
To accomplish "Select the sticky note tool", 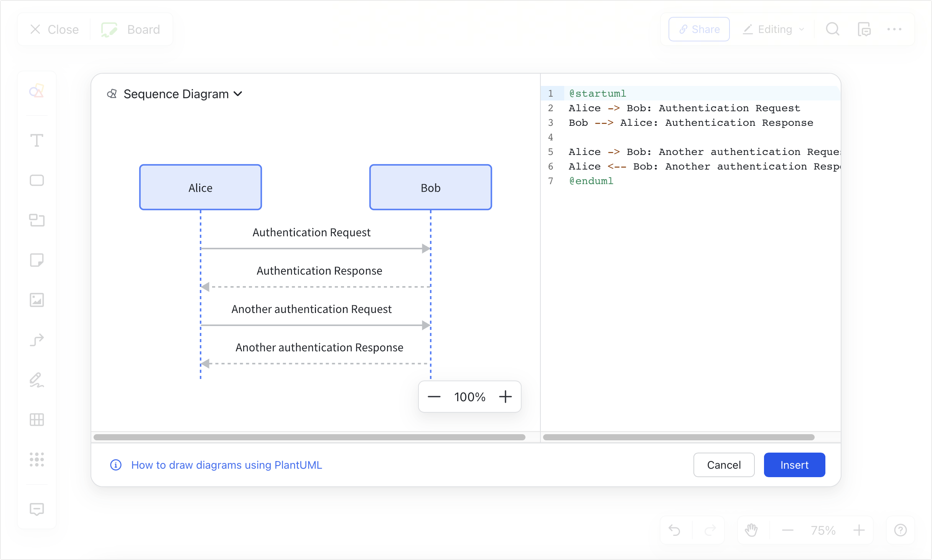I will pyautogui.click(x=37, y=260).
